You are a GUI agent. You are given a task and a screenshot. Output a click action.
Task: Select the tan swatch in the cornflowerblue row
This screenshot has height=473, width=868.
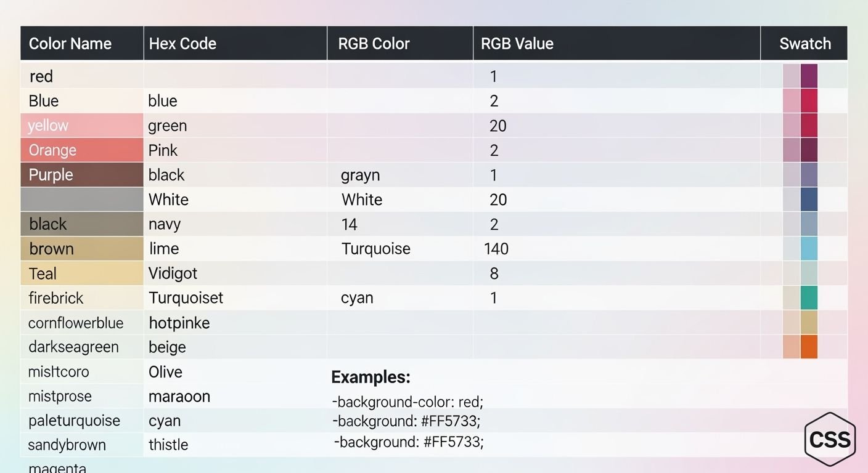pos(809,322)
